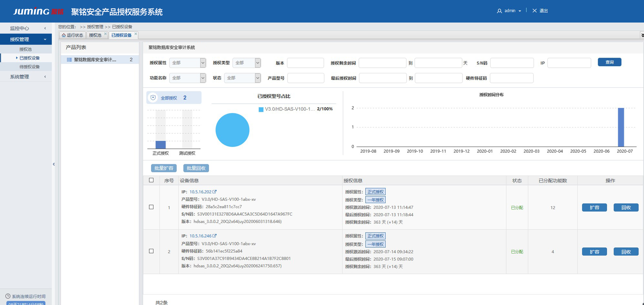Image resolution: width=644 pixels, height=305 pixels.
Task: Tick the select-all checkbox in table header
Action: [151, 180]
